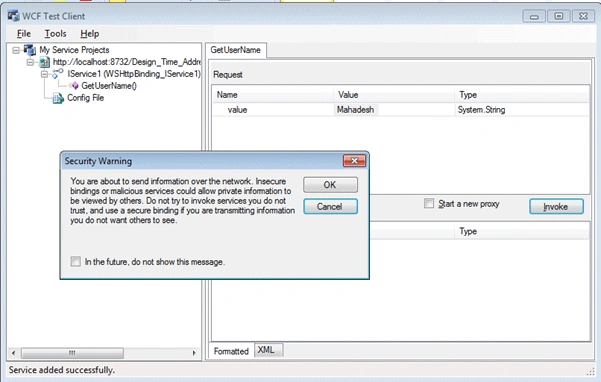Click the 'value' parameter name cell

(x=273, y=110)
